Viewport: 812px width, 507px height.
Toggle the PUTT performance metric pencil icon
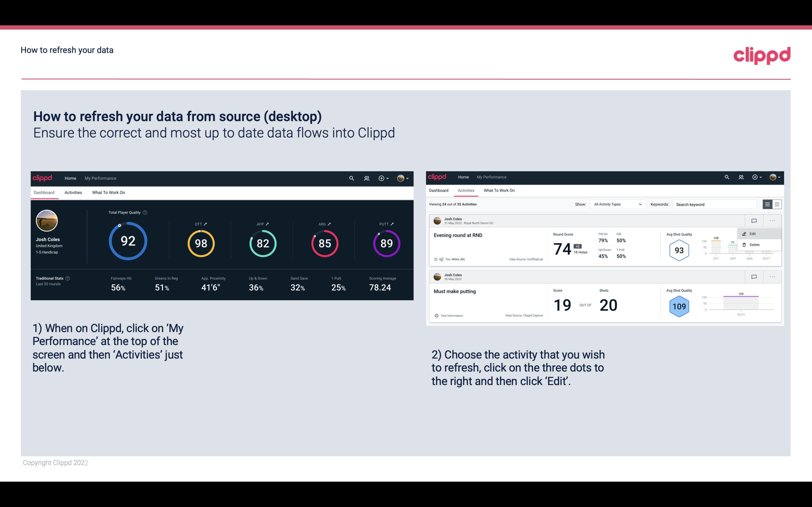click(391, 223)
